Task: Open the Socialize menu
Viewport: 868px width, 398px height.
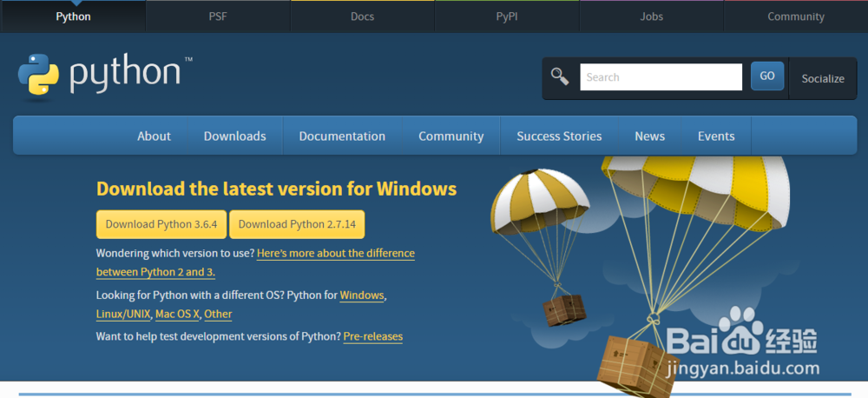Action: 823,79
